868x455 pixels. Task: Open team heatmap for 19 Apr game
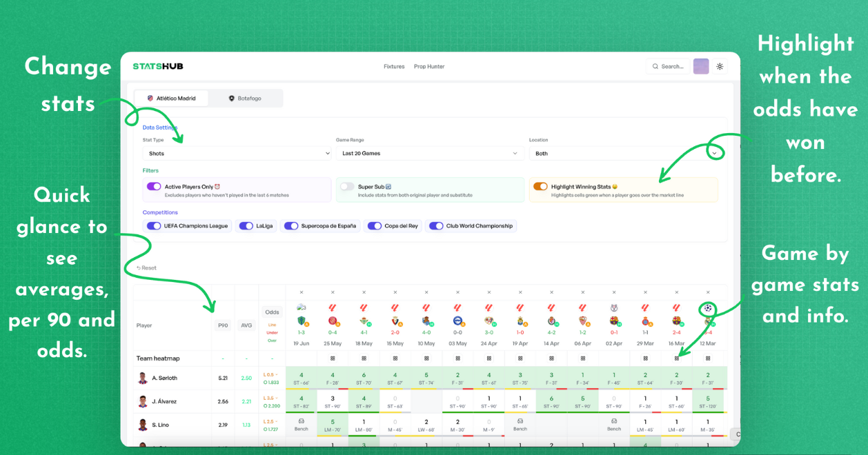pos(520,358)
